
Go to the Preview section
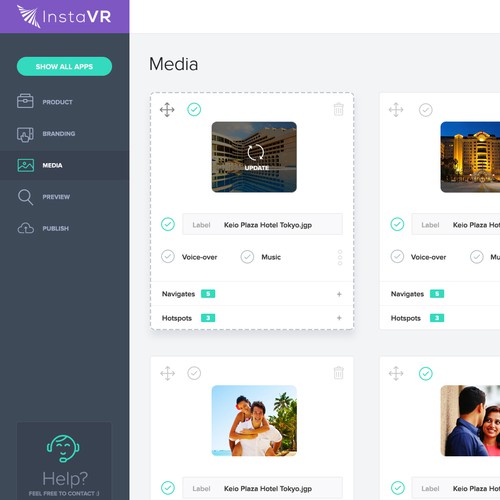56,197
